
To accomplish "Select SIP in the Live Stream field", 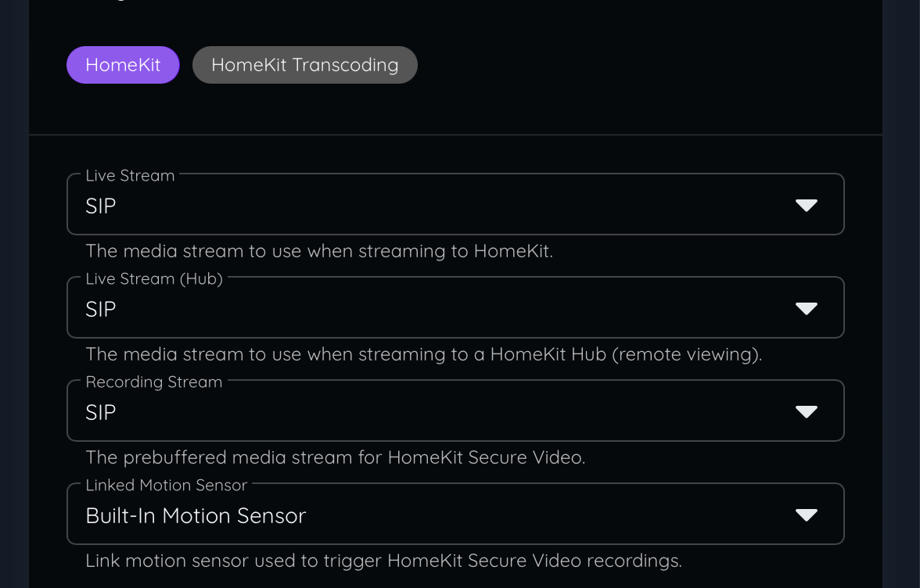I will 100,205.
